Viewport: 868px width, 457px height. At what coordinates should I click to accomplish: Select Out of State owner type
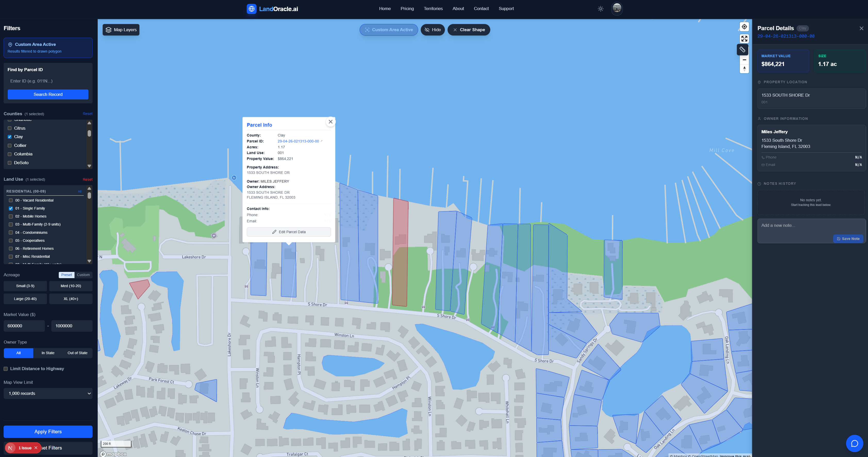pyautogui.click(x=77, y=353)
